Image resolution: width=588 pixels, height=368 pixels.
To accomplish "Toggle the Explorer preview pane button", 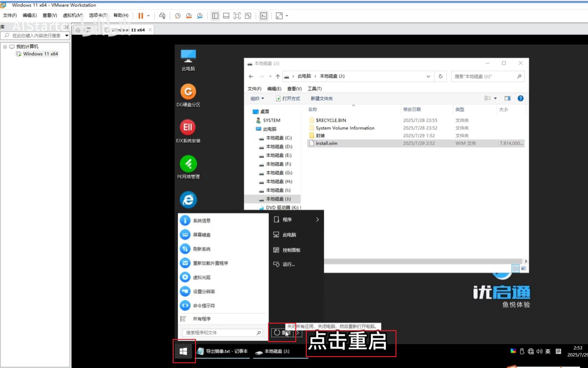I will (508, 98).
